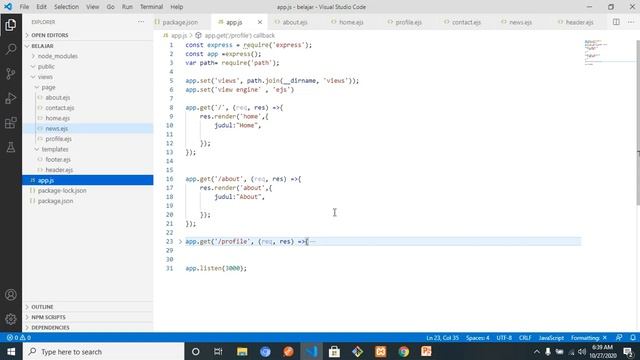Close the app.js editor tab
640x360 pixels.
click(x=260, y=22)
